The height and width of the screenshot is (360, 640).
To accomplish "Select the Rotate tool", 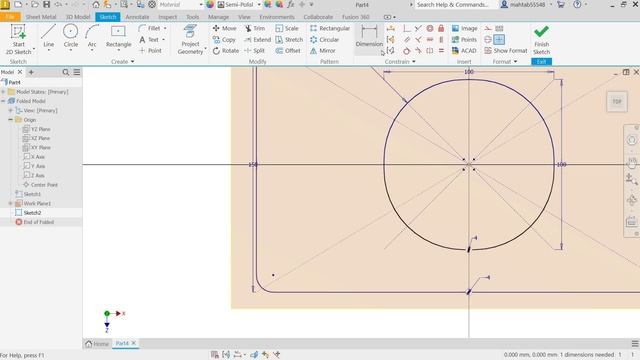I will (226, 51).
